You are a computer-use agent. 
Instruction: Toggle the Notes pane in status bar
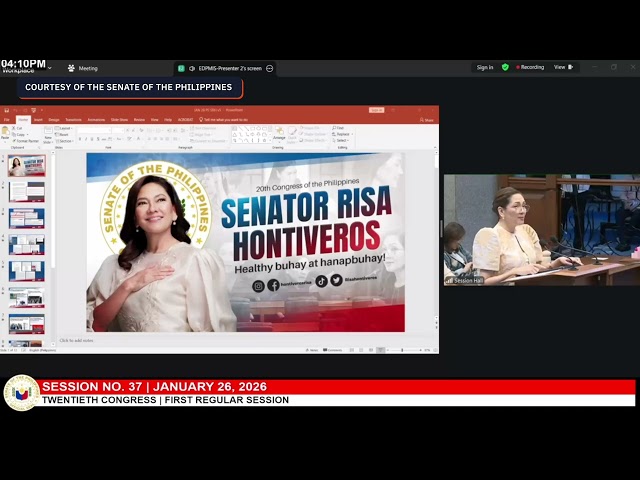[x=312, y=350]
